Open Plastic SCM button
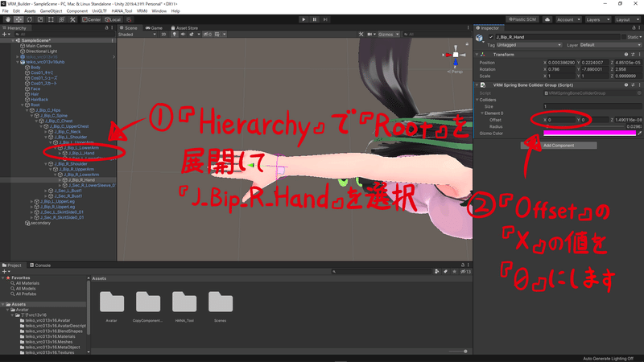The image size is (644, 362). point(522,19)
